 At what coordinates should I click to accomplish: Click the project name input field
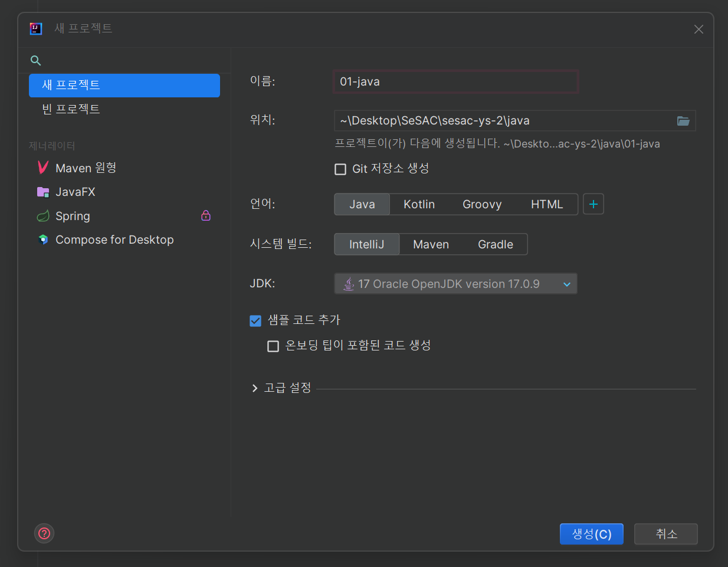[455, 81]
